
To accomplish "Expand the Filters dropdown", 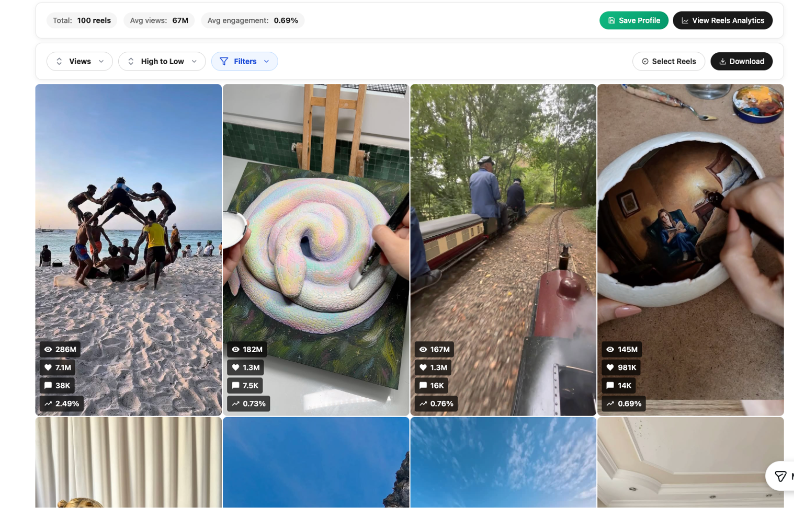I will (x=245, y=61).
